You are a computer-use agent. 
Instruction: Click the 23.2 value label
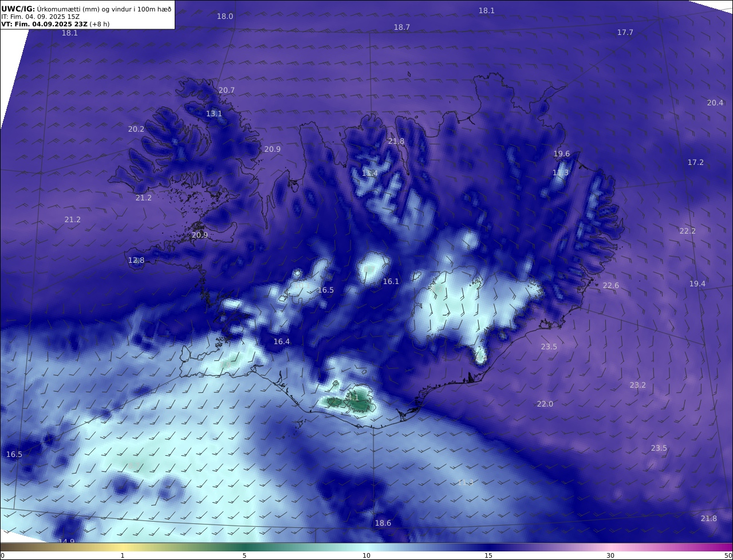coord(638,385)
